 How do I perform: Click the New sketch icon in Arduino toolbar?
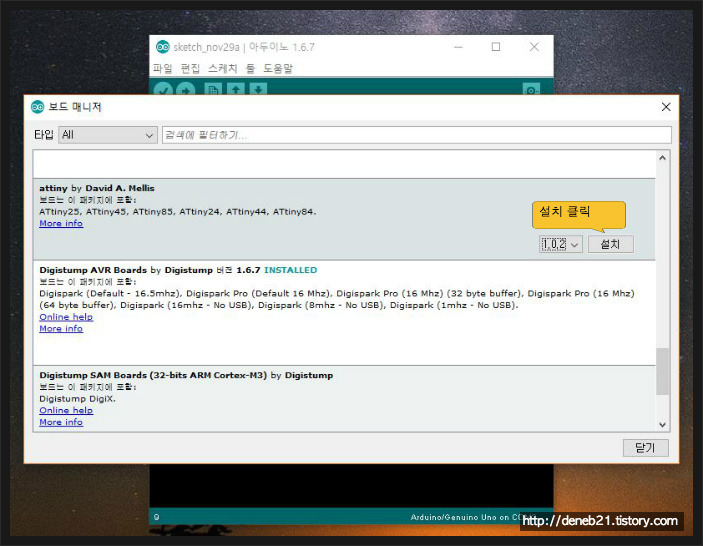coord(213,89)
